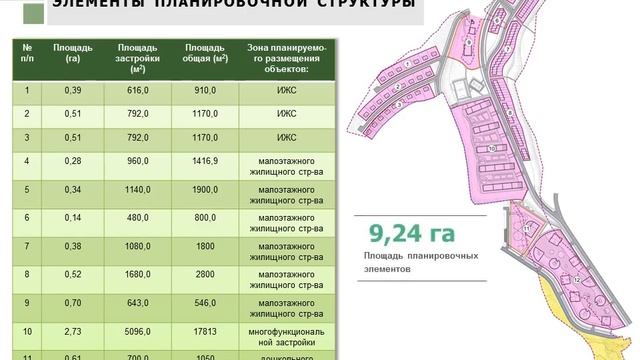This screenshot has width=640, height=360.
Task: Click total area value 2800
Action: click(x=205, y=274)
